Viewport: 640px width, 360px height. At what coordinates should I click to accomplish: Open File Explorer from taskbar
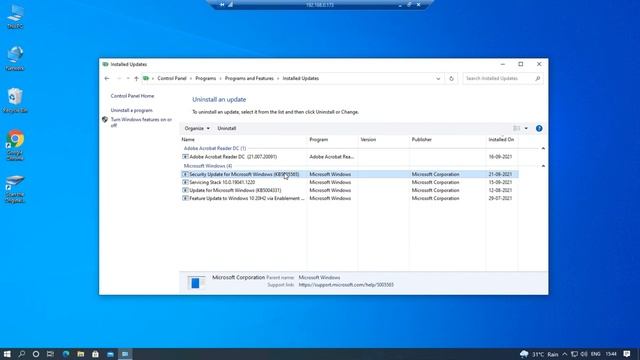(x=80, y=354)
